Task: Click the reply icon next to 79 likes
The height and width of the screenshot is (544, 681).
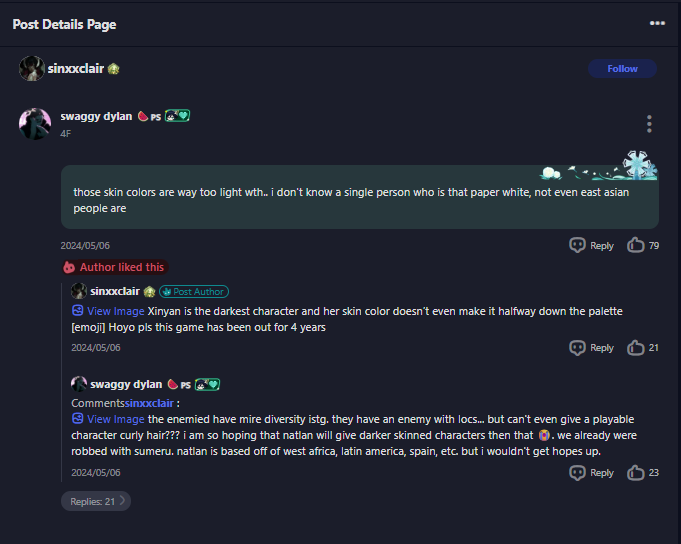Action: (x=577, y=245)
